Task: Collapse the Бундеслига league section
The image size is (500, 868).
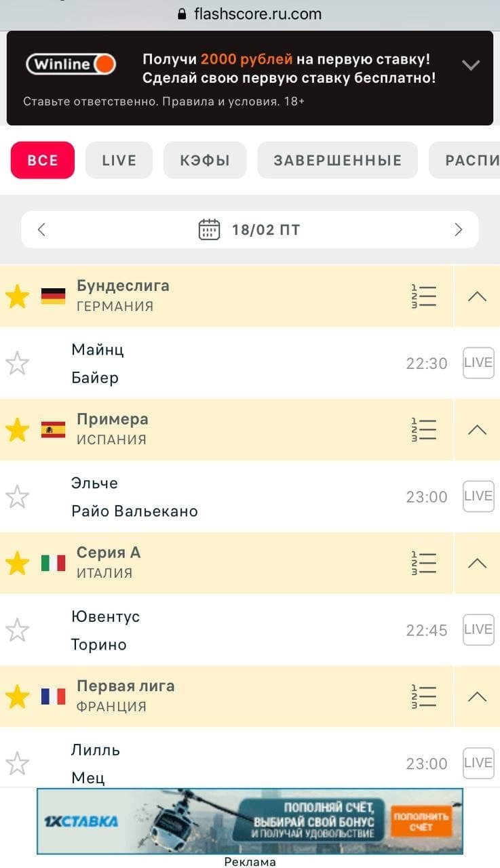Action: (x=478, y=296)
